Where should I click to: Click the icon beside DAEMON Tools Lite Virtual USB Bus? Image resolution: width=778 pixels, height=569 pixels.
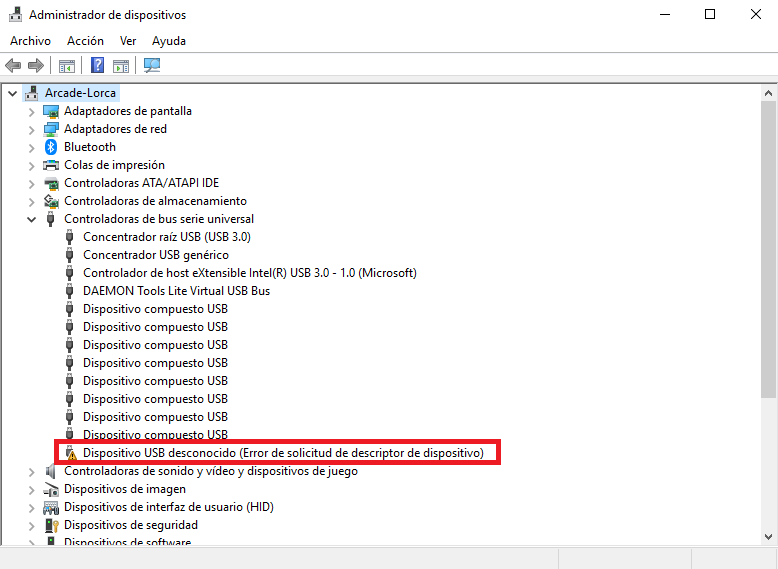click(x=69, y=291)
